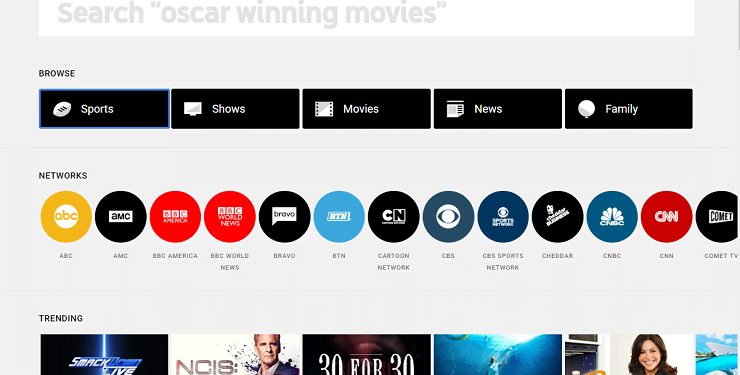Click the BTN label text
This screenshot has height=375, width=740.
(x=339, y=256)
